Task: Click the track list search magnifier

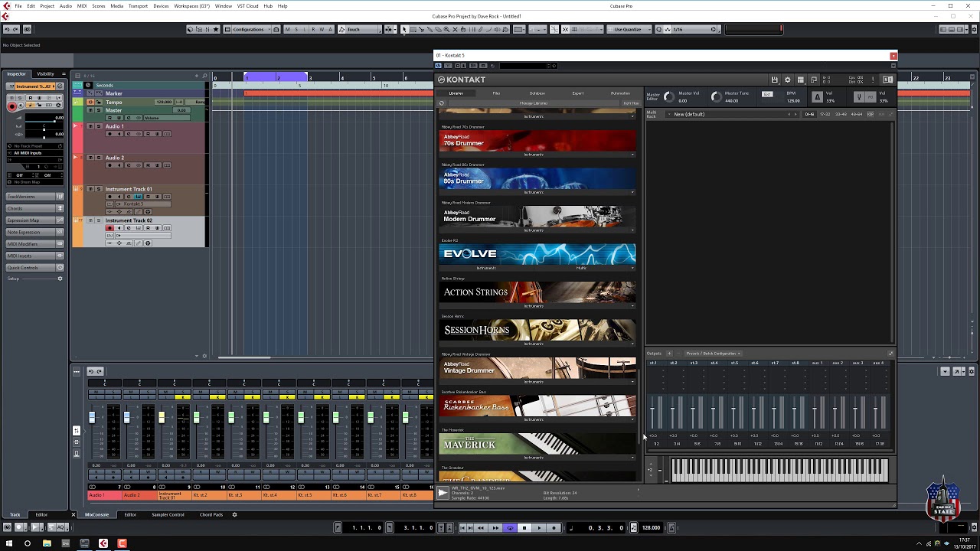Action: click(x=204, y=76)
